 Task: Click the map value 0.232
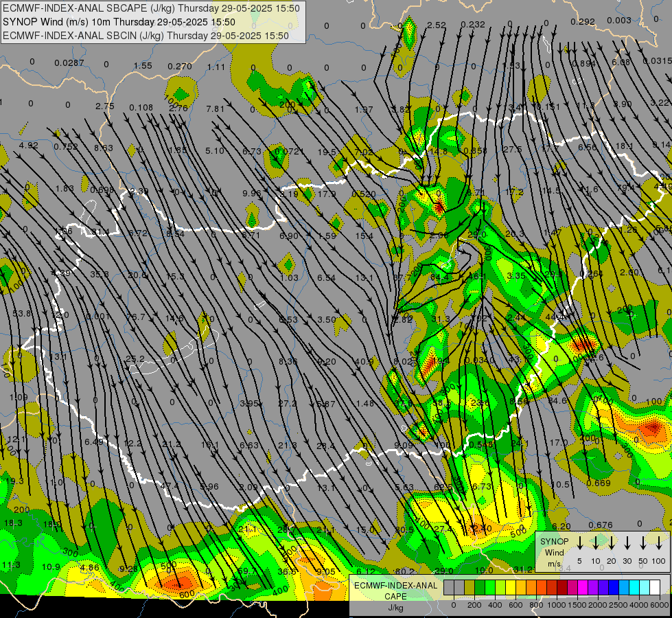(x=473, y=25)
